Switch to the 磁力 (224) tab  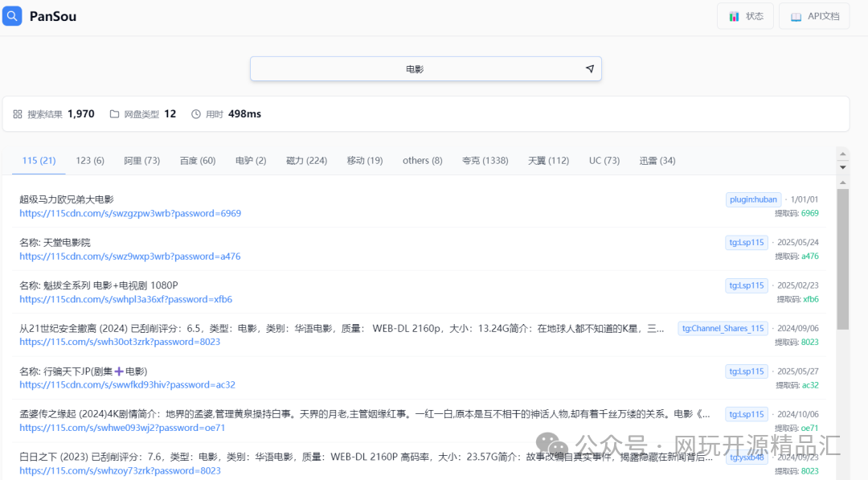[x=306, y=160]
